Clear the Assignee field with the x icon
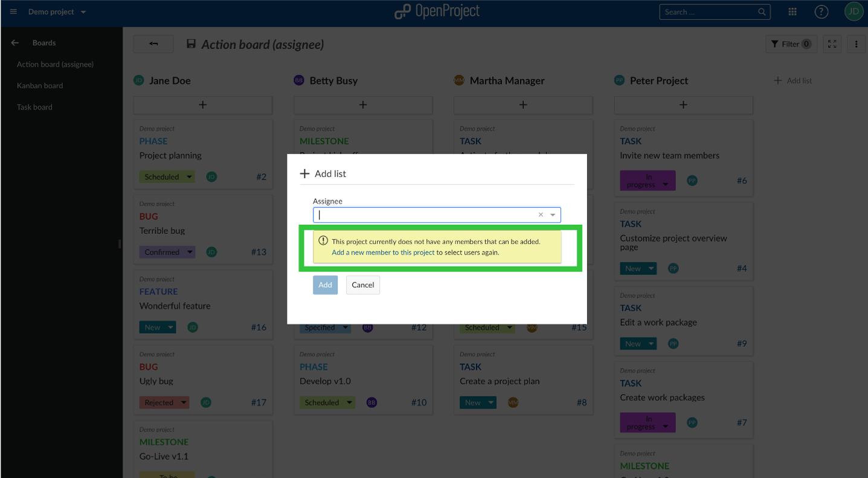This screenshot has width=868, height=478. [540, 215]
